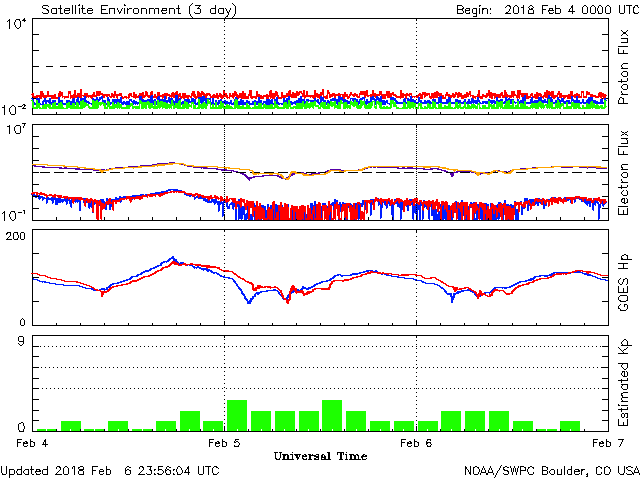The width and height of the screenshot is (640, 480).
Task: Select the "Proton Flux" axis label
Action: click(x=623, y=67)
